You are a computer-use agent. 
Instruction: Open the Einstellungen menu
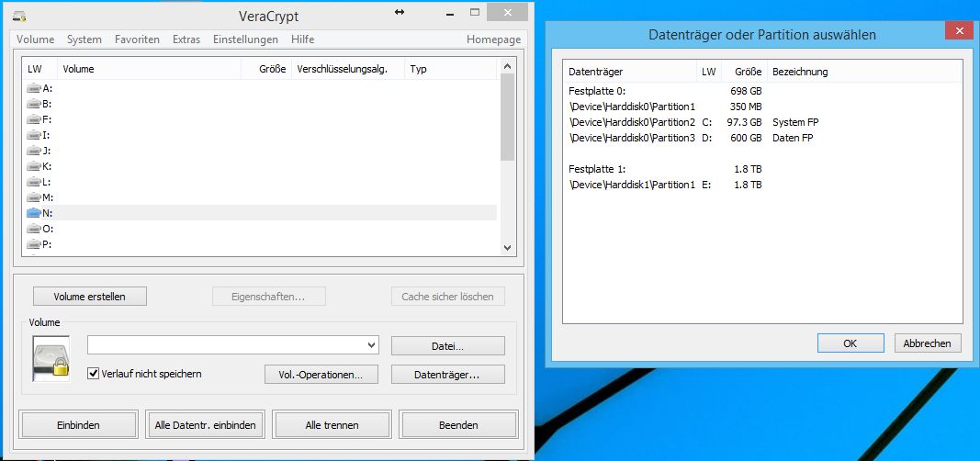point(245,39)
